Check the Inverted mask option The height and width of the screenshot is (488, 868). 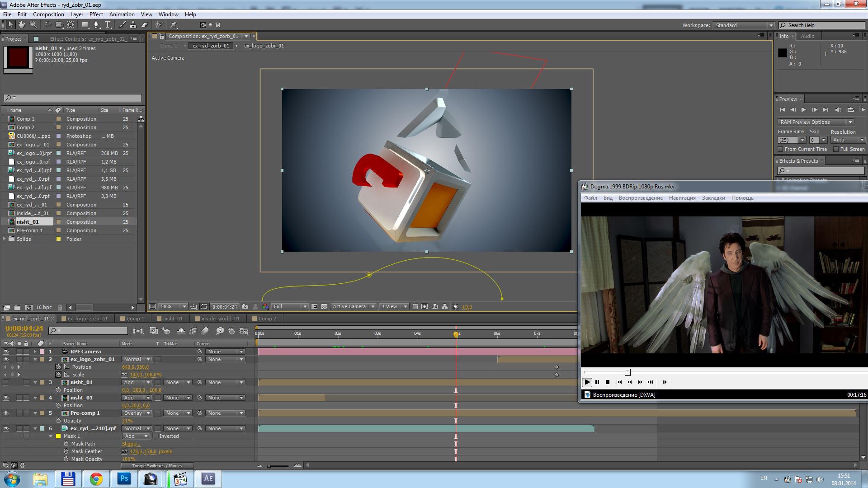[156, 436]
